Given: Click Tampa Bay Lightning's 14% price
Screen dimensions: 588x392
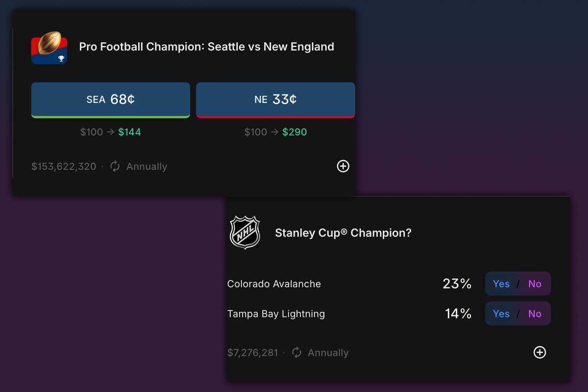Looking at the screenshot, I should pos(458,314).
